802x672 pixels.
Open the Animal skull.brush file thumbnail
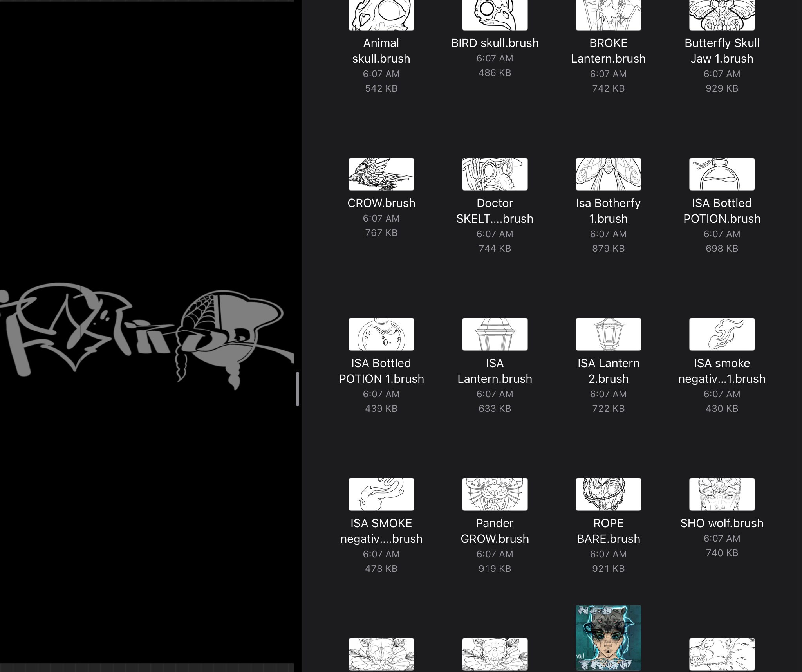(381, 15)
